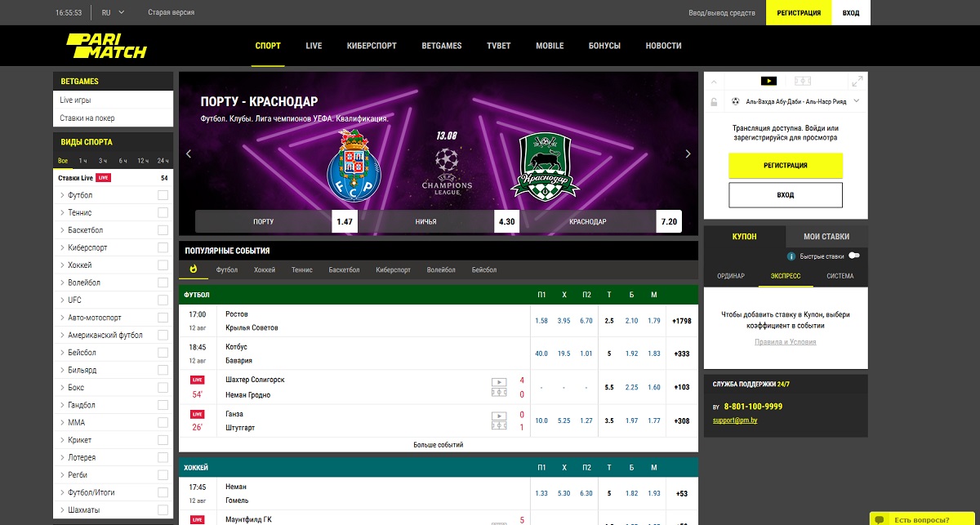
Task: Open the Киберспорт menu item
Action: 372,46
